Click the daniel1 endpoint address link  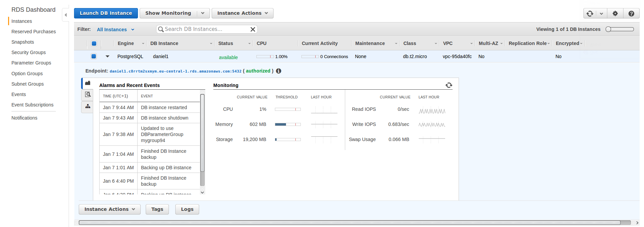(176, 71)
